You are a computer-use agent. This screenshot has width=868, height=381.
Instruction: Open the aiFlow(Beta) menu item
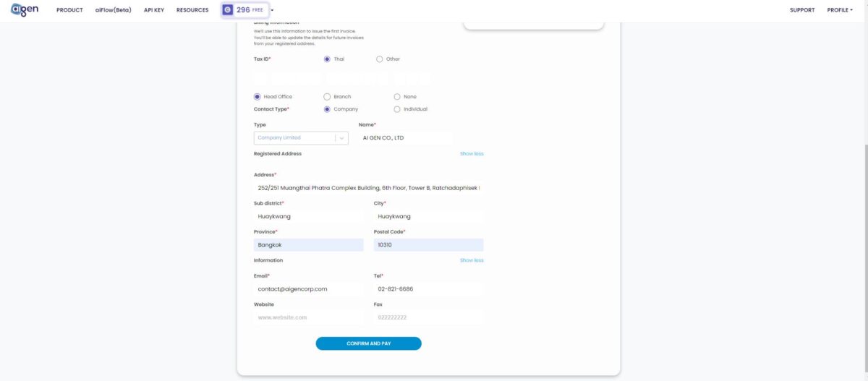(113, 10)
